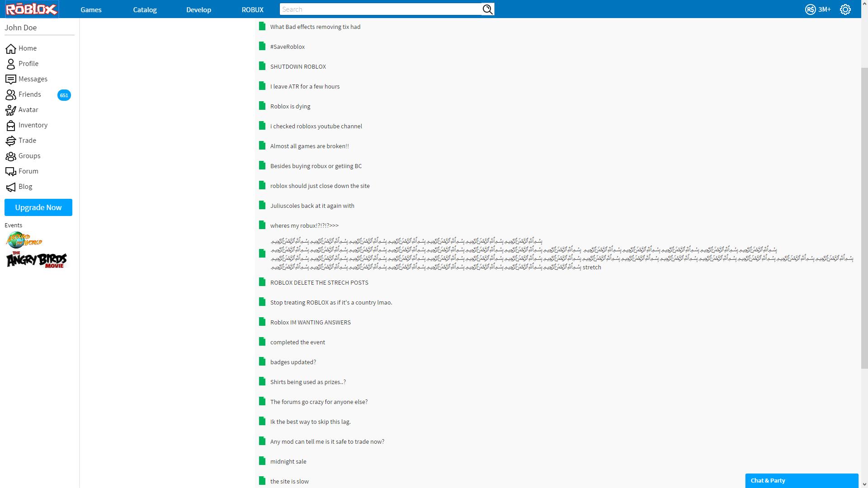The image size is (868, 488).
Task: Open the settings gear icon
Action: coord(845,9)
